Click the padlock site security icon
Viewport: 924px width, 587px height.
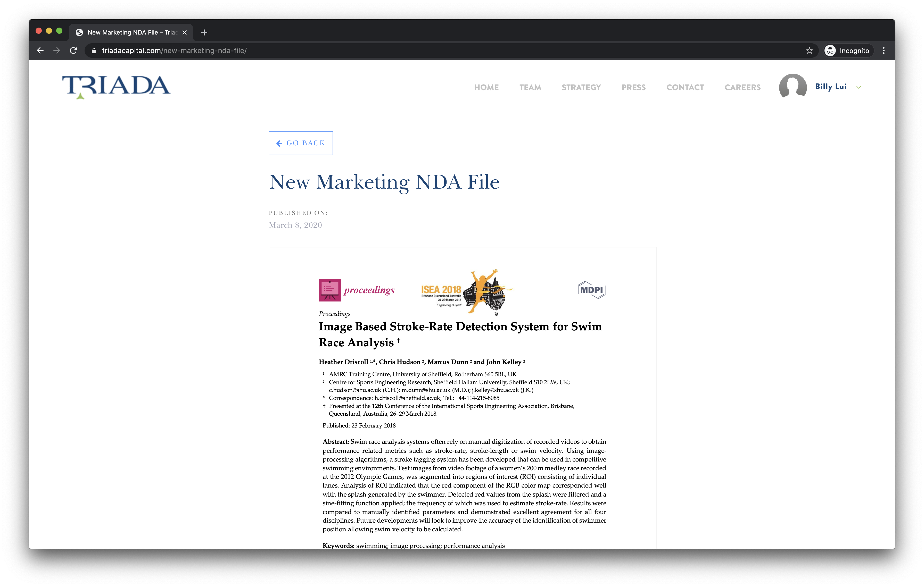94,51
